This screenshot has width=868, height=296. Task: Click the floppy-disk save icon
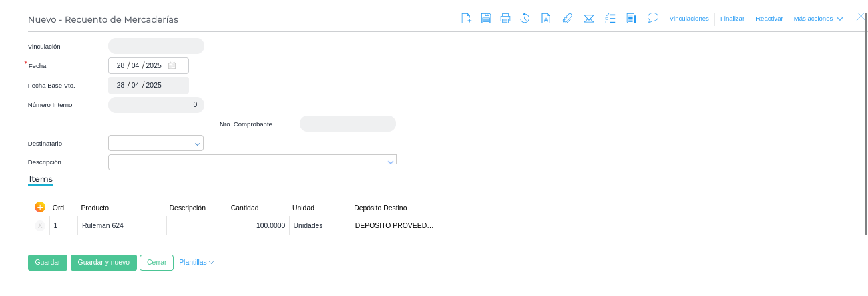(x=486, y=19)
